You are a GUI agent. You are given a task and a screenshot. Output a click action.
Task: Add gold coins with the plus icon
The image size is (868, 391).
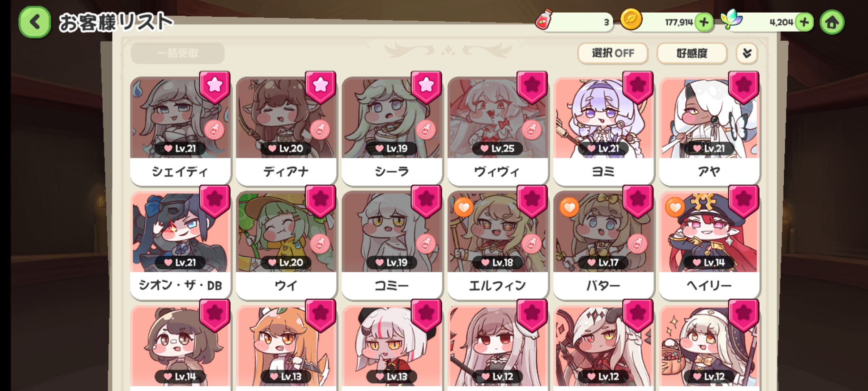(x=704, y=22)
